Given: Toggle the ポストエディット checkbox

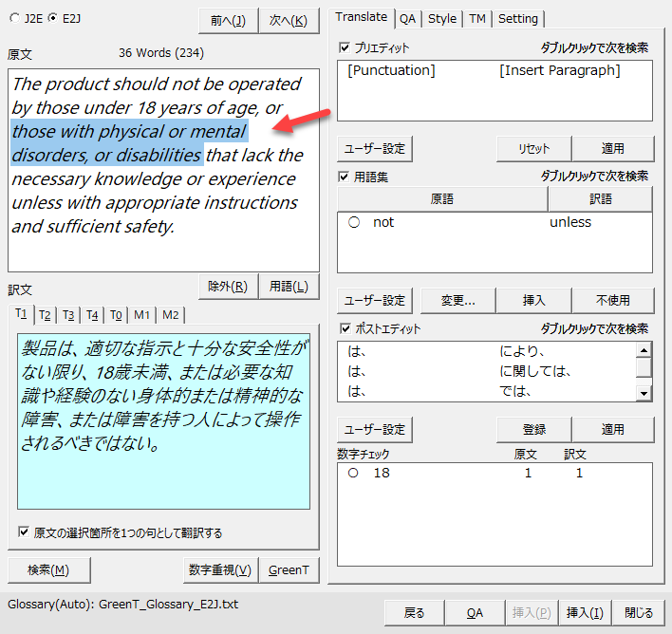Looking at the screenshot, I should click(345, 329).
